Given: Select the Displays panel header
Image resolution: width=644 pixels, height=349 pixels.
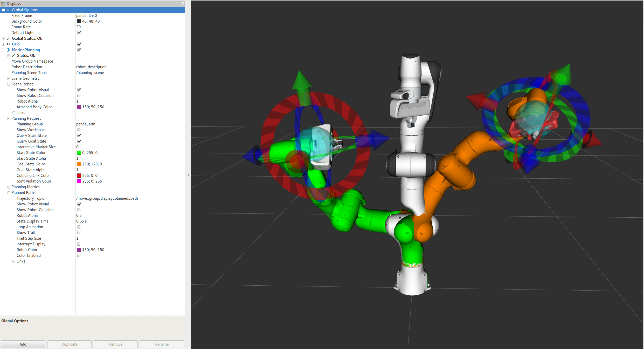Looking at the screenshot, I should [x=92, y=4].
